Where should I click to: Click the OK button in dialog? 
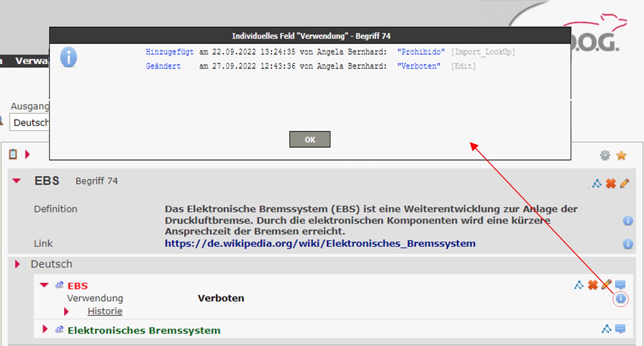click(x=309, y=139)
